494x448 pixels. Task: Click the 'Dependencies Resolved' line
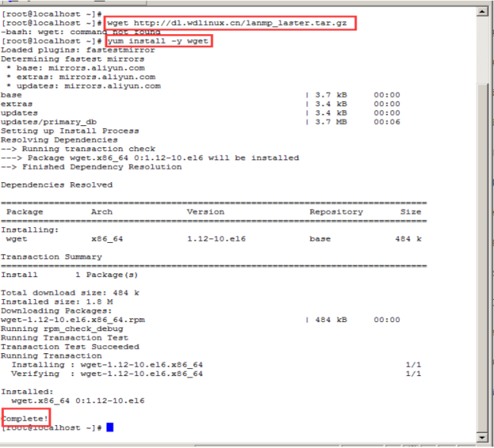56,185
